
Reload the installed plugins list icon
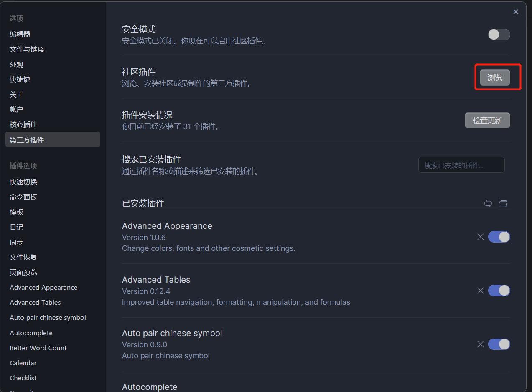(488, 203)
